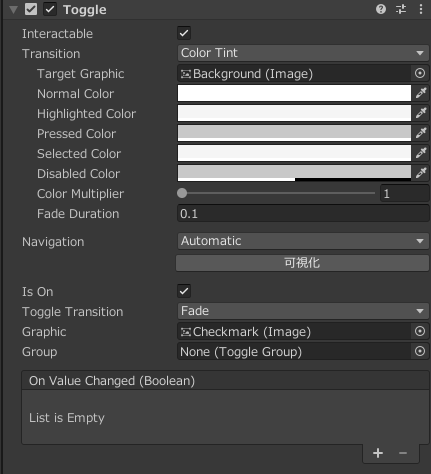
Task: Open the Toggle component three-dot menu
Action: point(421,9)
